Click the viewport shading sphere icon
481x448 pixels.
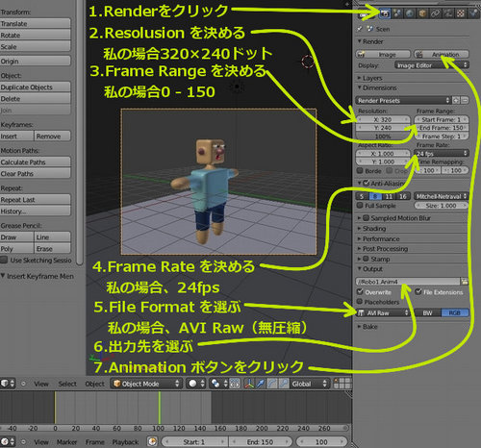coord(192,384)
